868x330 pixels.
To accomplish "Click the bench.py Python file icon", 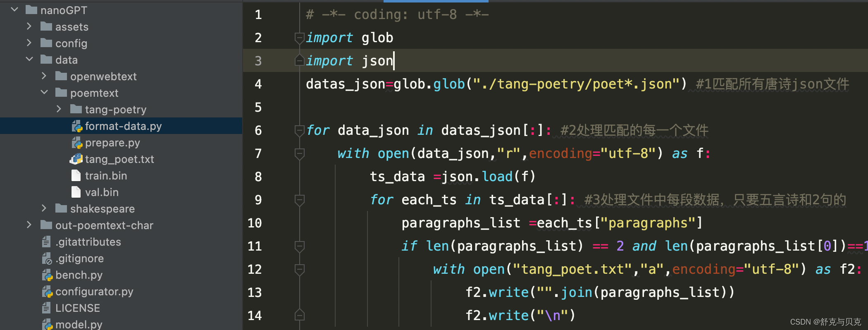I will (x=47, y=275).
